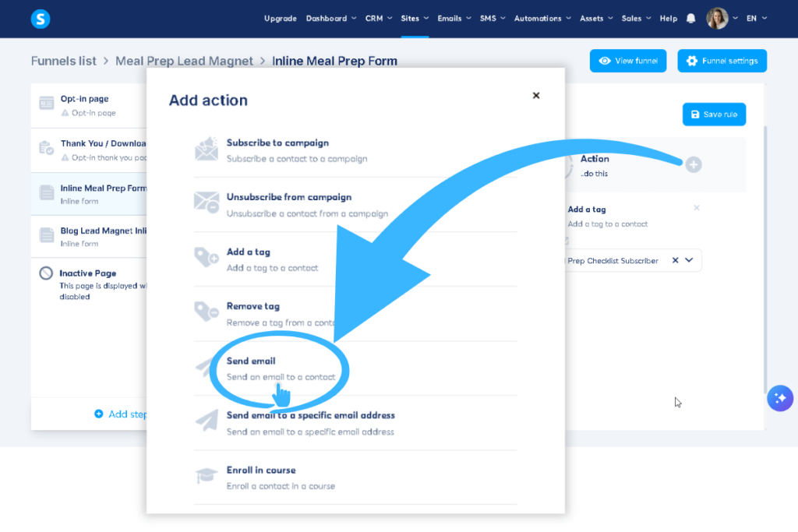The image size is (798, 532).
Task: Open the AI assistant sparkle icon
Action: 780,398
